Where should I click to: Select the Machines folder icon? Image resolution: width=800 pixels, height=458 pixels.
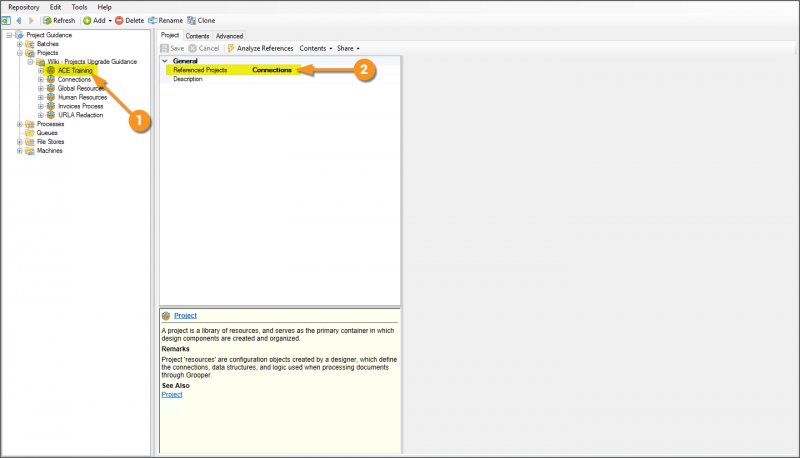click(x=30, y=151)
